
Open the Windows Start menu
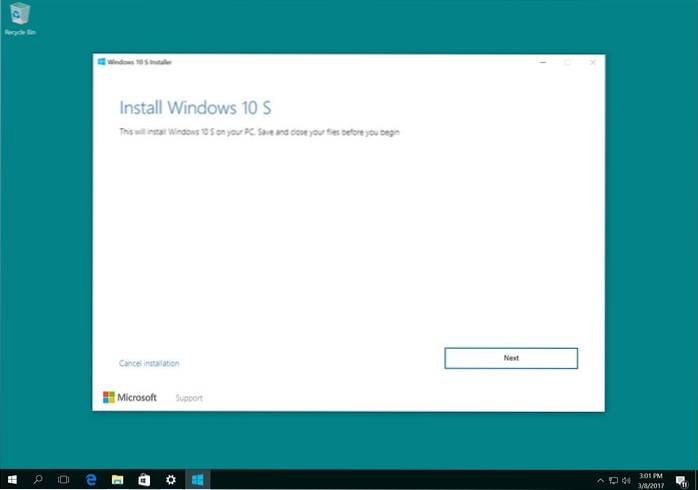tap(10, 480)
